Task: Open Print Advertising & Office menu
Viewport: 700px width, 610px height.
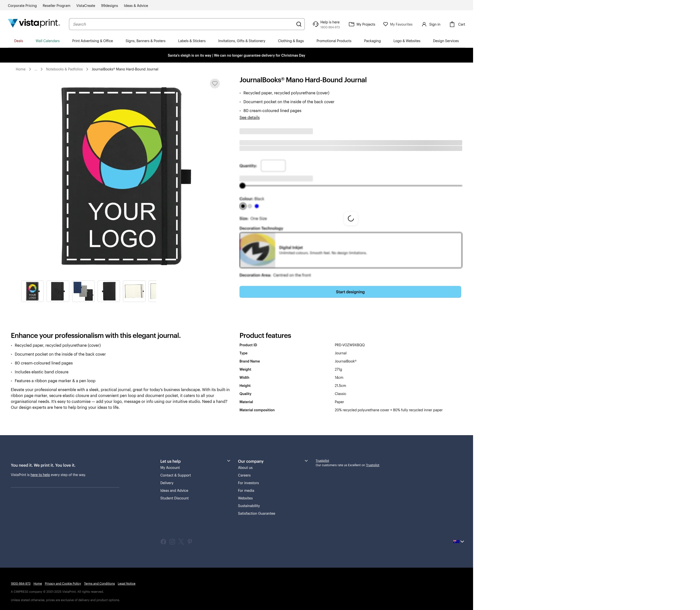Action: coord(93,41)
